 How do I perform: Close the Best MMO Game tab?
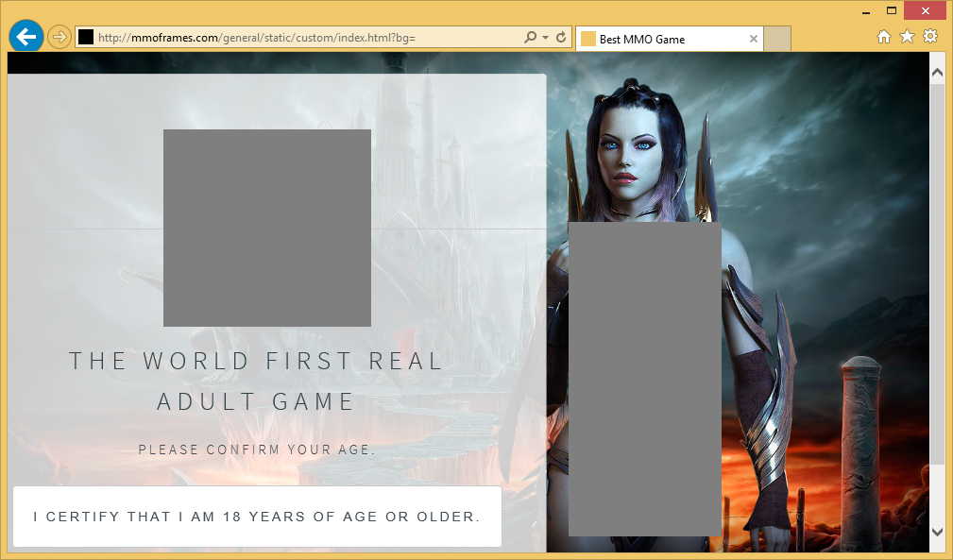tap(753, 40)
